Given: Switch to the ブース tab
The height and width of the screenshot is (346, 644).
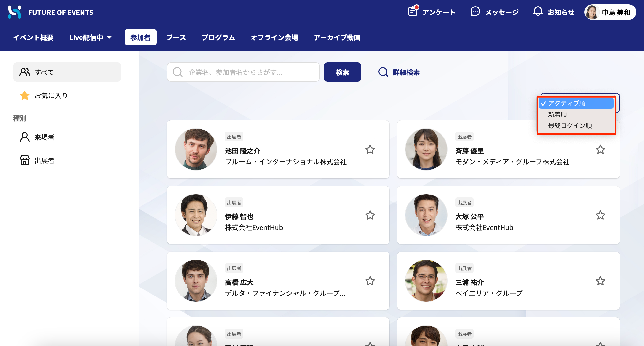Looking at the screenshot, I should coord(176,37).
